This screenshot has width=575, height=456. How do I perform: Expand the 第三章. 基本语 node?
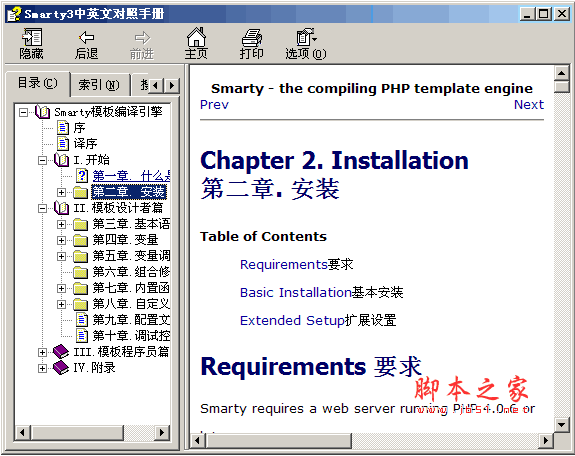[x=62, y=225]
